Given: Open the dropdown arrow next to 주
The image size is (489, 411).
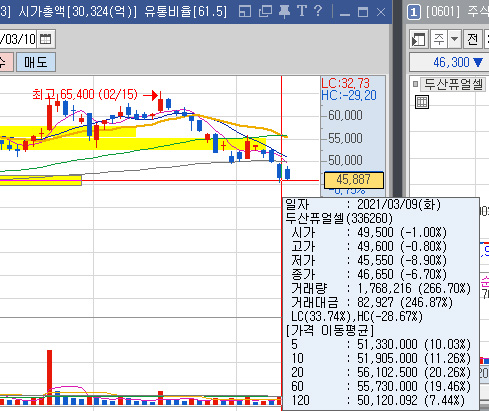Looking at the screenshot, I should pyautogui.click(x=454, y=40).
